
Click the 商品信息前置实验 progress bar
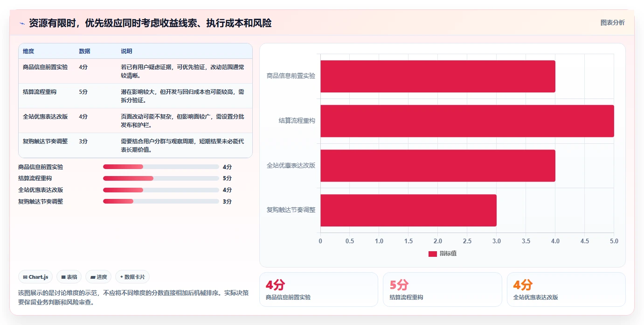[x=161, y=167]
